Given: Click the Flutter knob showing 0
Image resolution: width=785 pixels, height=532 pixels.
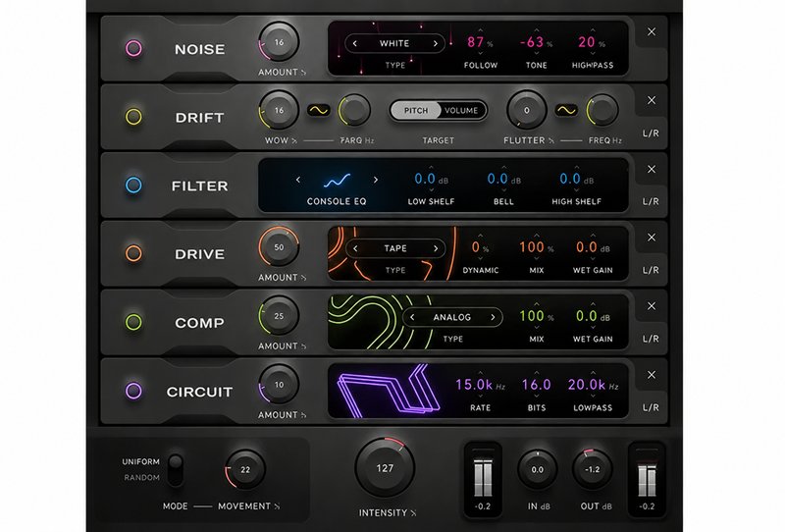Looking at the screenshot, I should click(x=526, y=110).
